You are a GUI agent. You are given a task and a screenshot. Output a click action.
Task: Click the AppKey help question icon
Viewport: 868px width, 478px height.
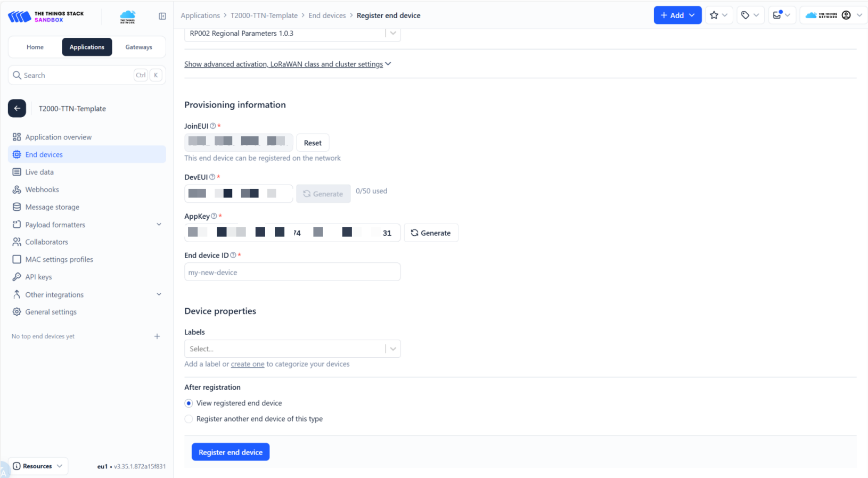click(214, 216)
